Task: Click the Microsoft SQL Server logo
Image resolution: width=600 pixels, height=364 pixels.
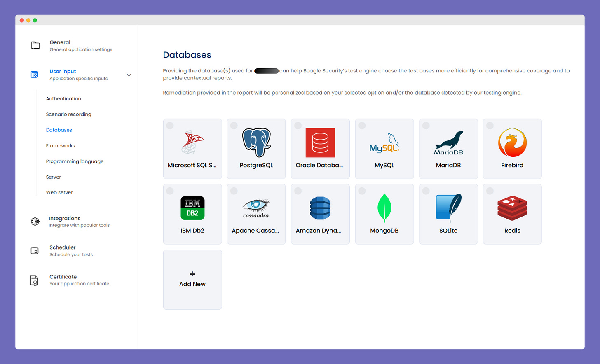Action: click(192, 142)
